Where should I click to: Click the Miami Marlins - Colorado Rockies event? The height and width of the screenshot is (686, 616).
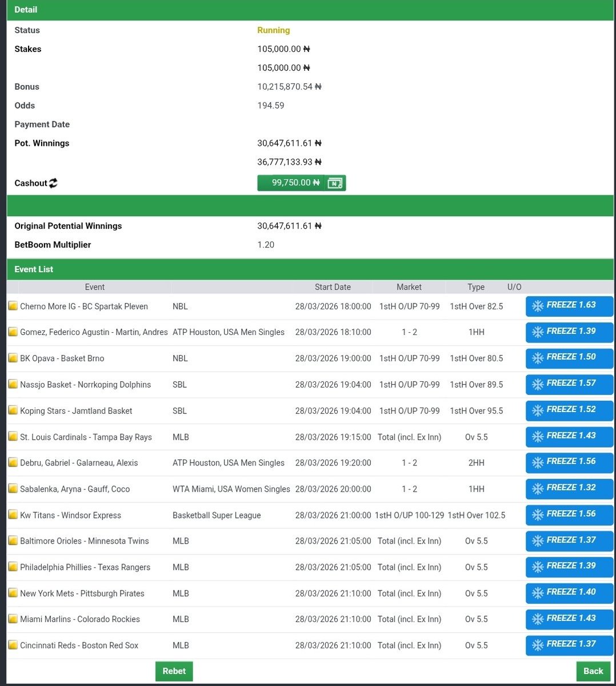pyautogui.click(x=80, y=619)
